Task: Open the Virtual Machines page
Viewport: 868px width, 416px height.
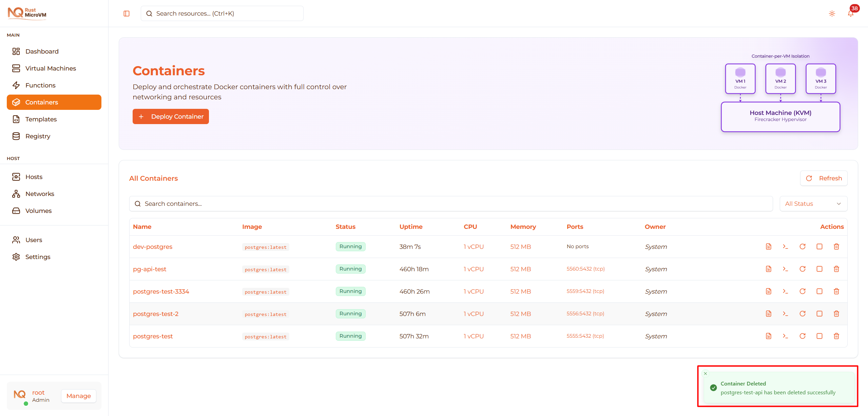Action: (51, 68)
